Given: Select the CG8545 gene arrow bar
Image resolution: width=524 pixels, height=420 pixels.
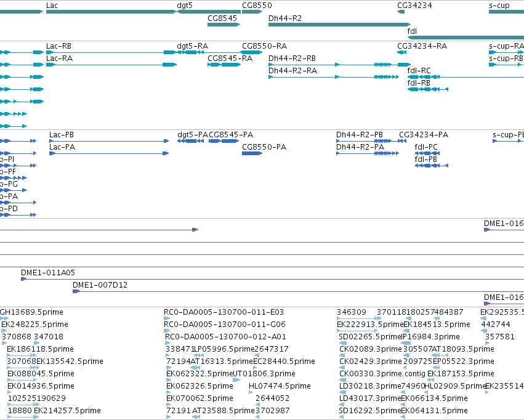Looking at the screenshot, I should 224,25.
